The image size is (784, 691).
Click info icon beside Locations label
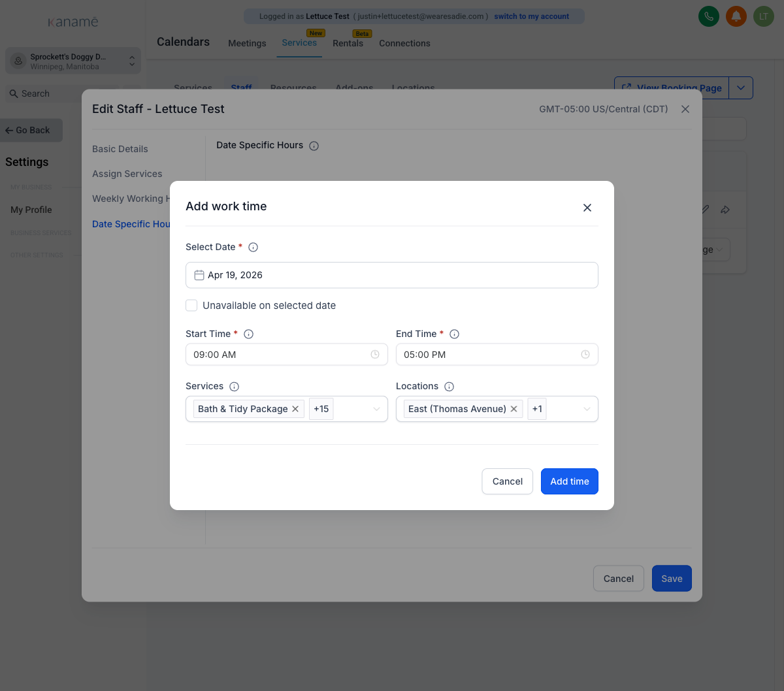click(x=449, y=386)
